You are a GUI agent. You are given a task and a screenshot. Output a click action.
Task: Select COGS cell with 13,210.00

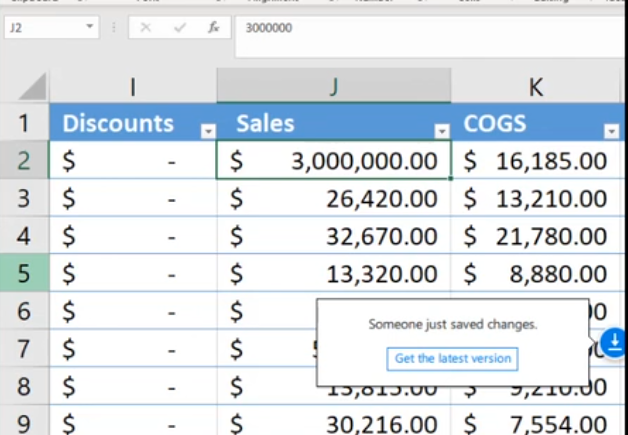pos(537,198)
